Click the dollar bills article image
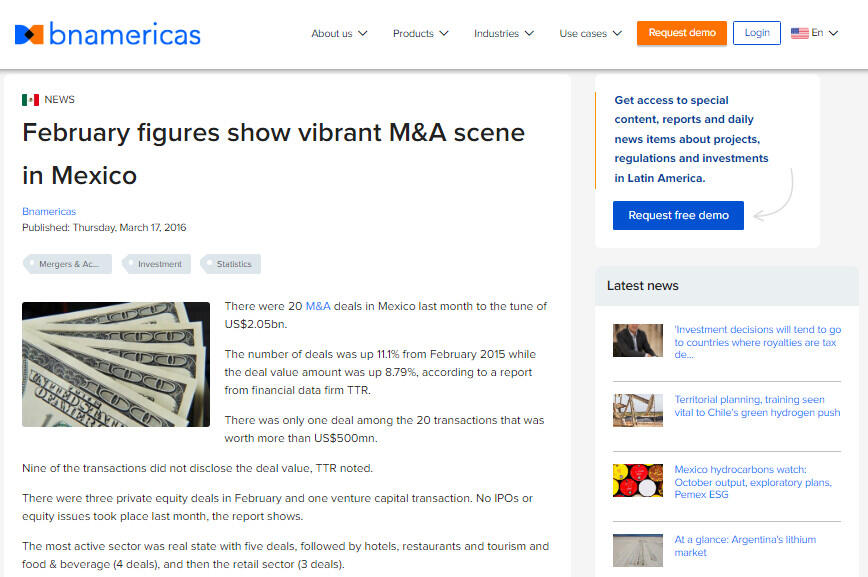Screen dimensions: 868x577 point(116,365)
